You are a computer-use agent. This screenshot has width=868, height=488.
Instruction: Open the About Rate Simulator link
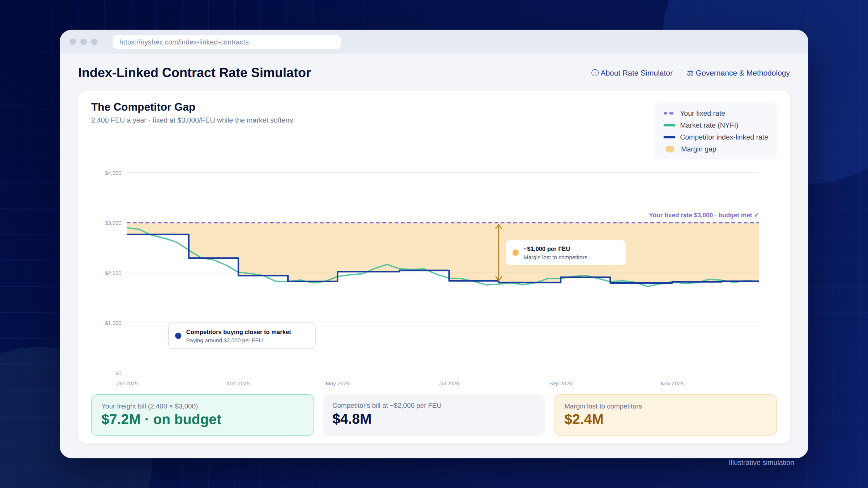click(632, 73)
